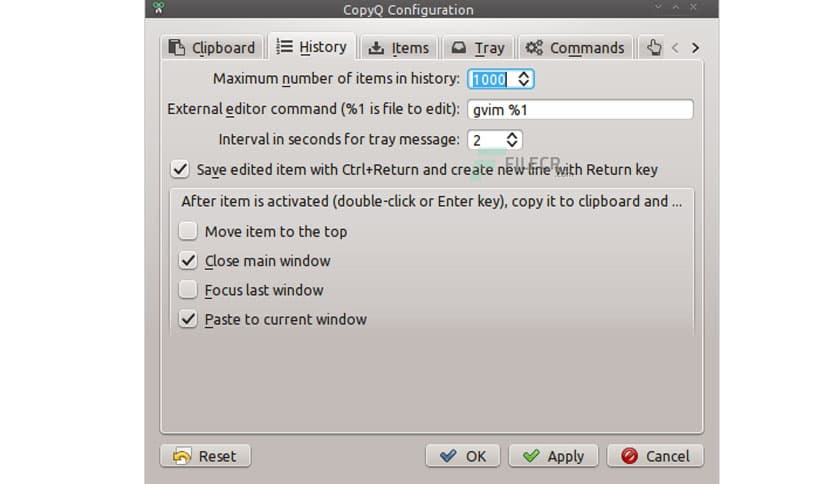Cancel the configuration dialog
Image resolution: width=836 pixels, height=484 pixels.
point(655,456)
